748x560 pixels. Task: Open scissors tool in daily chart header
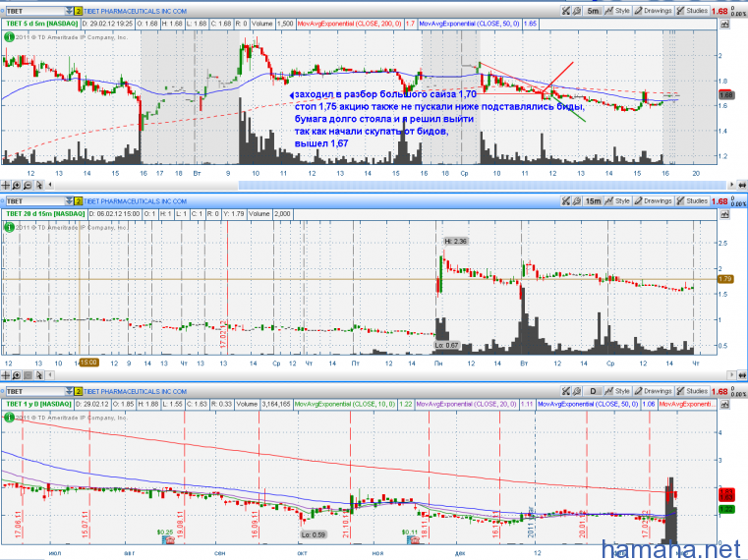click(565, 391)
